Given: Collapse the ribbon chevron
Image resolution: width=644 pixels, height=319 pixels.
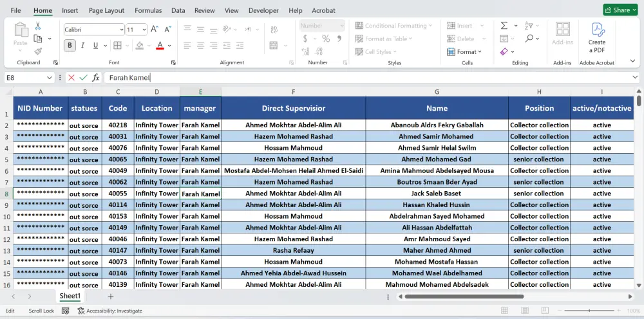Looking at the screenshot, I should (632, 61).
